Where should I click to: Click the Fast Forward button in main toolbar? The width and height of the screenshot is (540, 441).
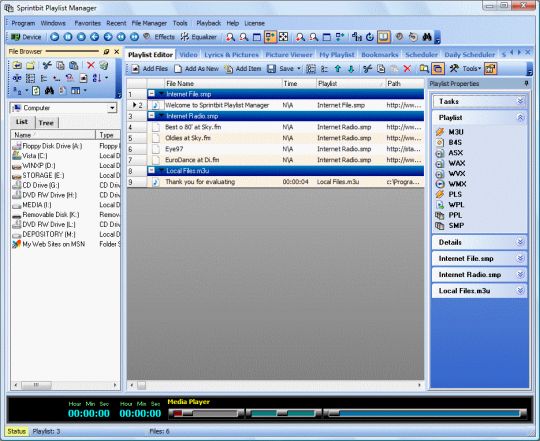pos(134,37)
